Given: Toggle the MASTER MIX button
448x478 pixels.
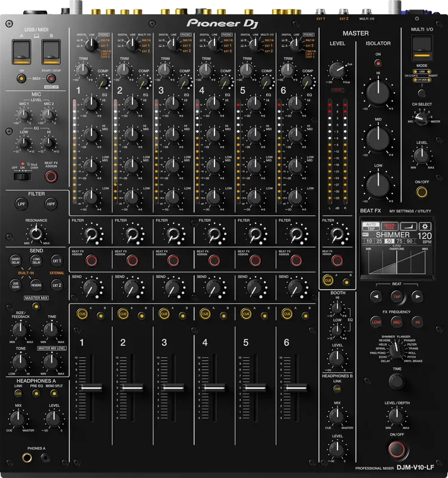Looking at the screenshot, I should (x=36, y=306).
